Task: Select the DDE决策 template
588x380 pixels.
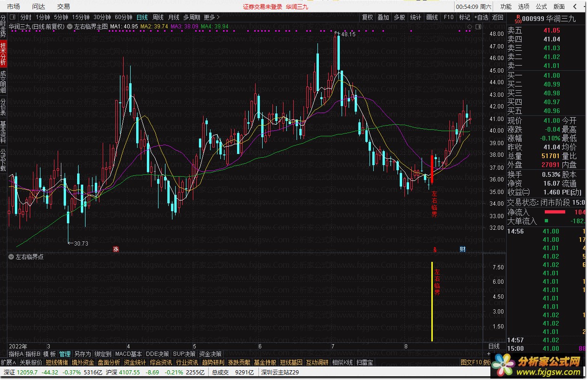Action: point(158,354)
